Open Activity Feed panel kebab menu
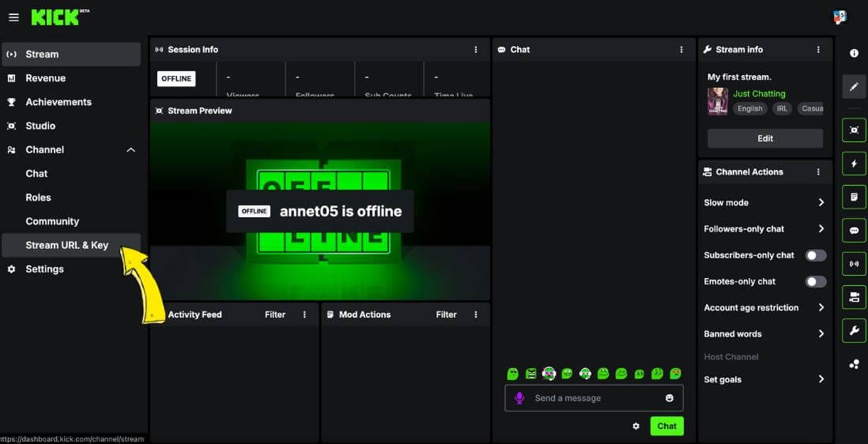This screenshot has width=868, height=444. point(304,314)
